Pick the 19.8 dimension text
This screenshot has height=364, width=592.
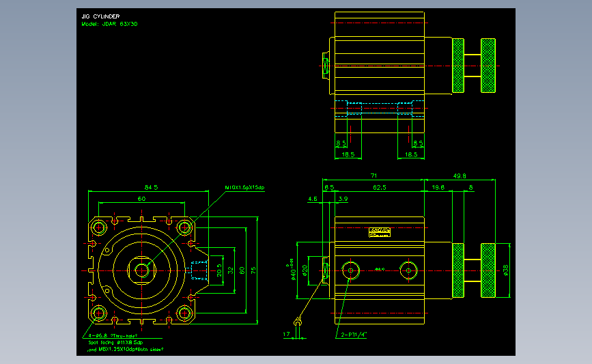438,187
